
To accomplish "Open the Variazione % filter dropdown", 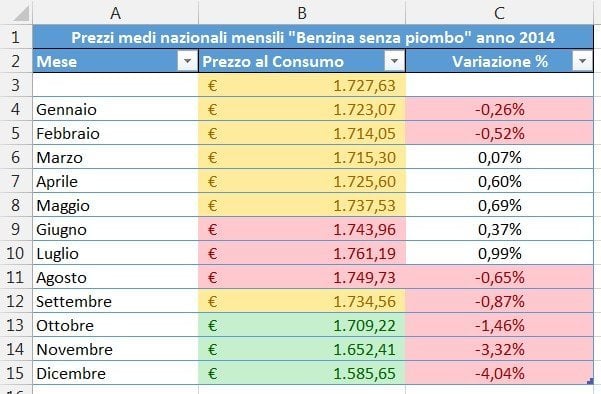I will point(582,61).
